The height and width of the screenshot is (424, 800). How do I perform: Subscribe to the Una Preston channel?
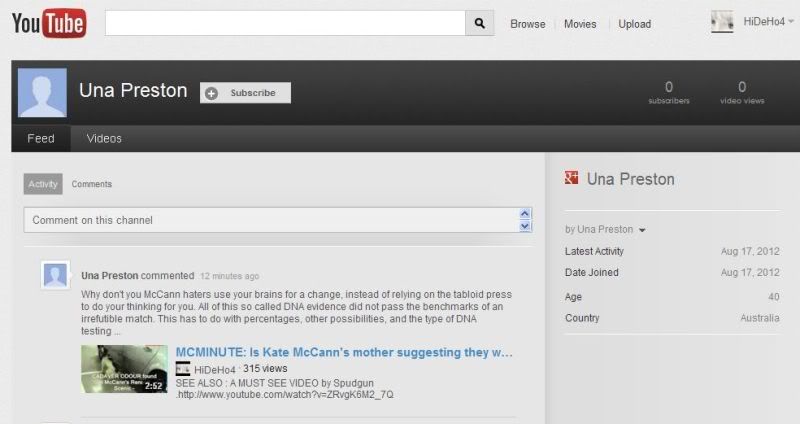coord(245,93)
